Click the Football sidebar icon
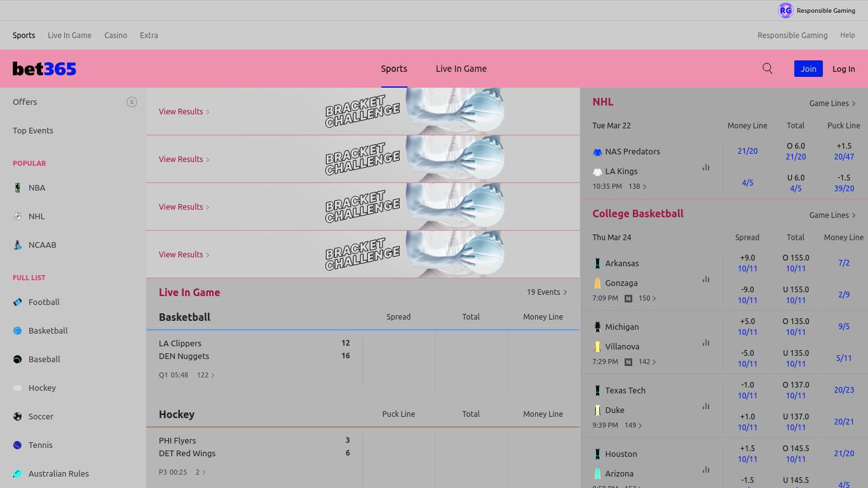The image size is (868, 488). pyautogui.click(x=18, y=302)
